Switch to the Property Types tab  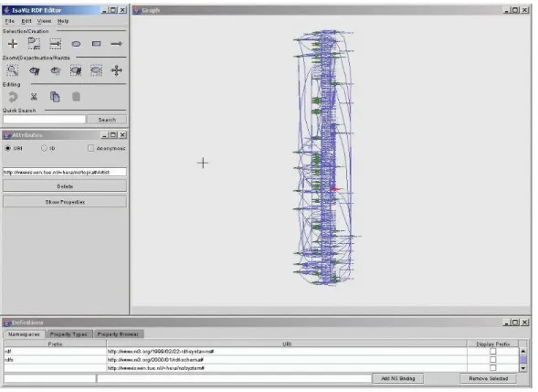(x=69, y=334)
